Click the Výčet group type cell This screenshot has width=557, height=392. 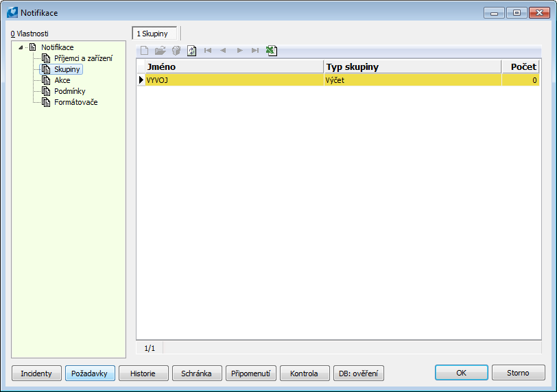click(413, 80)
